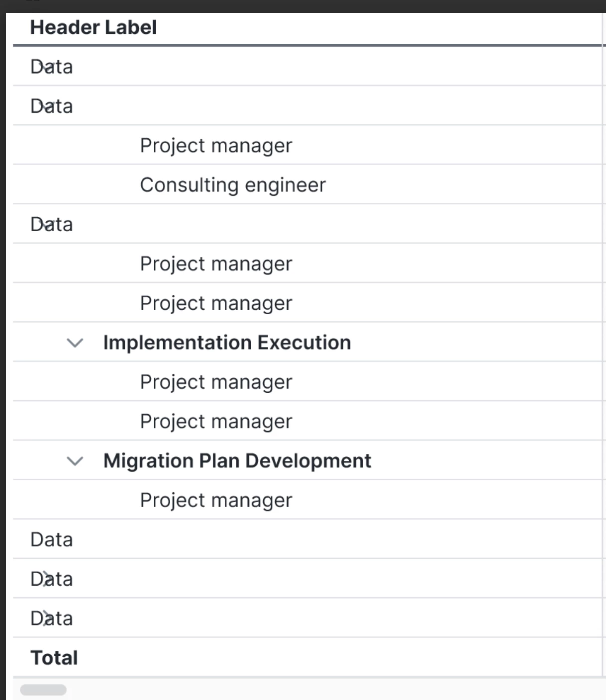Screen dimensions: 606x700
Task: Select Project manager row directly above Implementation Execution
Action: tap(216, 303)
